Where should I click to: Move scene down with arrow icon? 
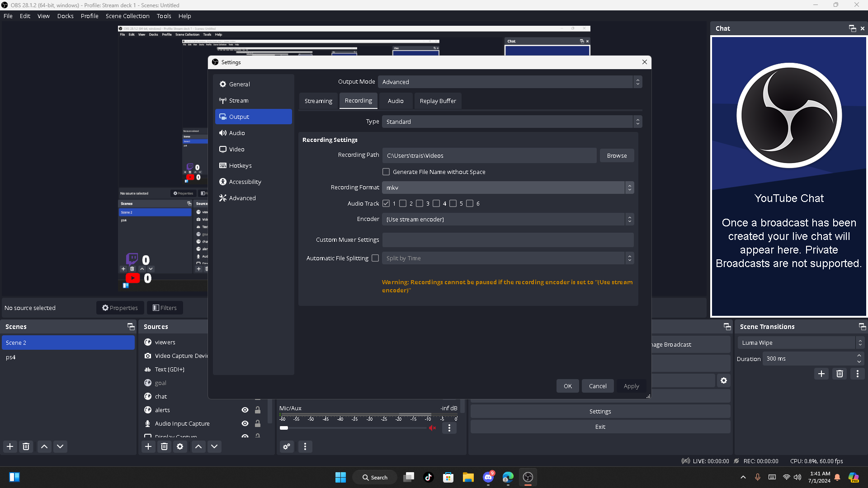click(60, 446)
